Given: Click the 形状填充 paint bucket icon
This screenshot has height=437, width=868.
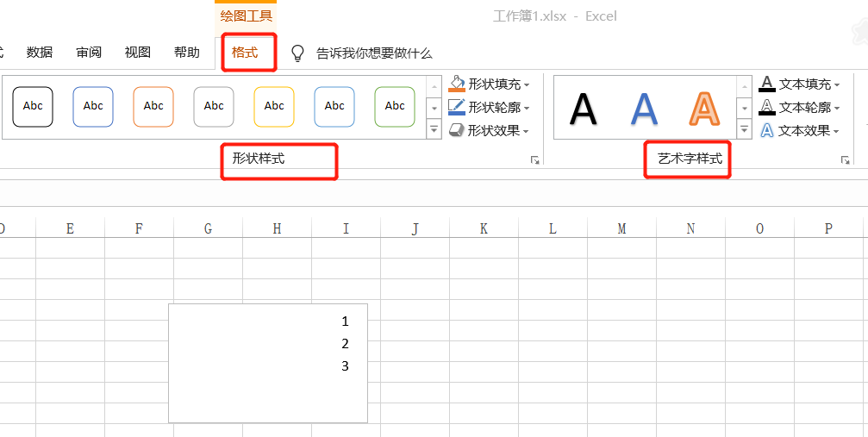Looking at the screenshot, I should [x=457, y=84].
